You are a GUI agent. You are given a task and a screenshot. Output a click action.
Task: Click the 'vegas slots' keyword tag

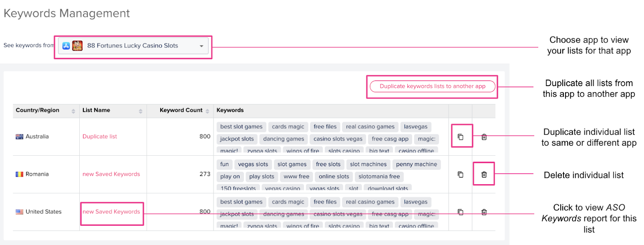pyautogui.click(x=253, y=164)
